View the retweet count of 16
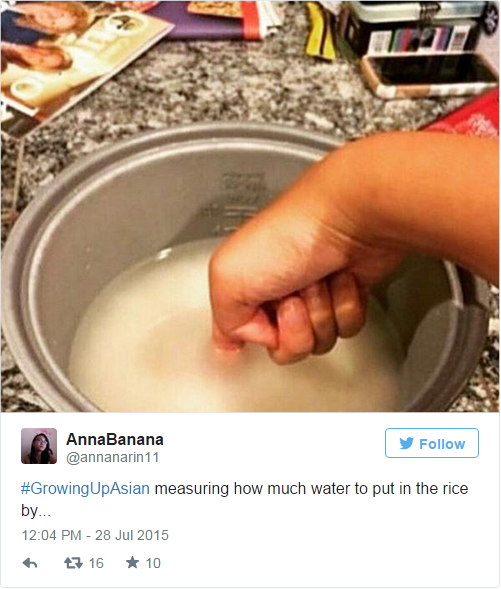 pyautogui.click(x=96, y=563)
